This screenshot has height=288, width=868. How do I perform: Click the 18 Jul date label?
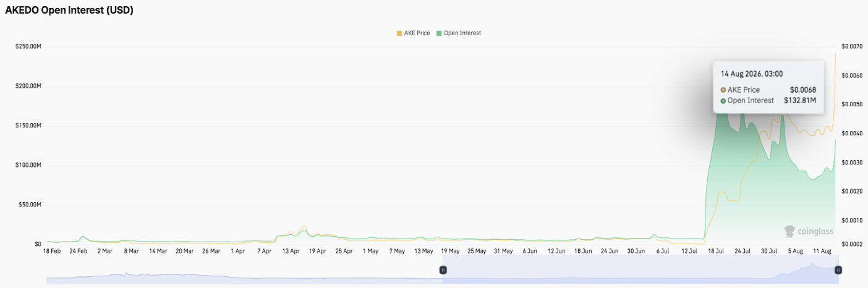(716, 252)
